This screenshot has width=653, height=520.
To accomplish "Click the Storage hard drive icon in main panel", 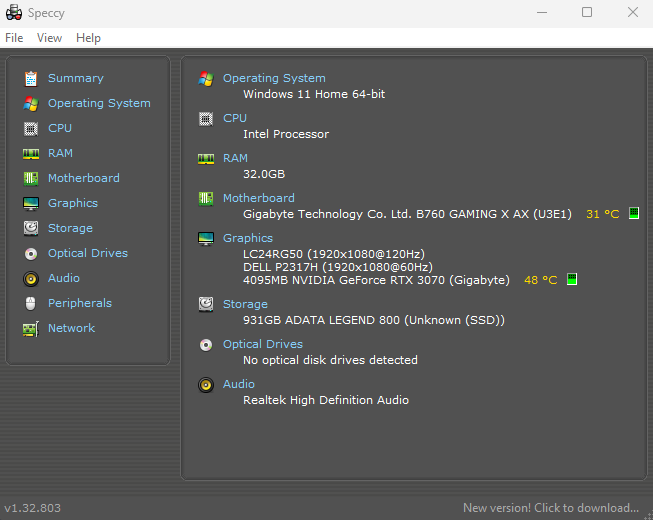I will click(x=206, y=304).
